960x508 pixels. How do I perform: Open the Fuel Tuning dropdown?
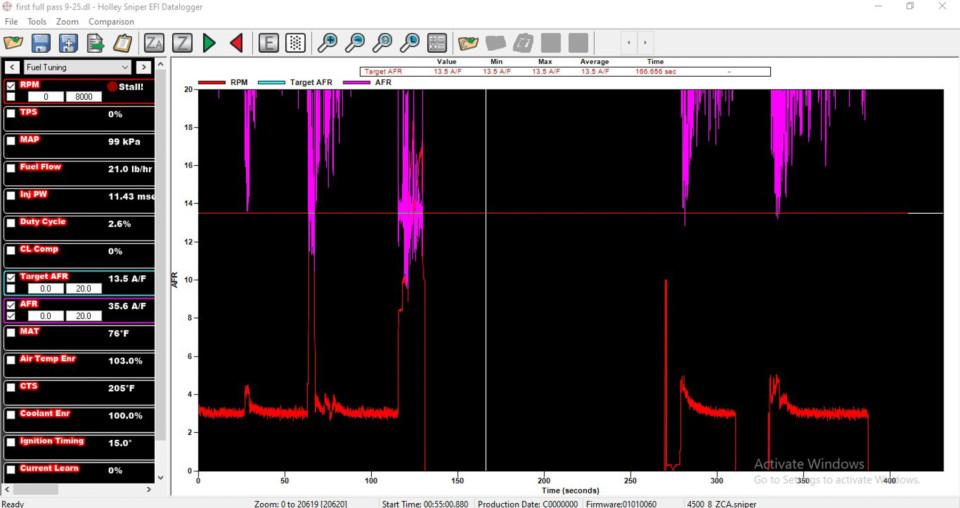point(77,67)
